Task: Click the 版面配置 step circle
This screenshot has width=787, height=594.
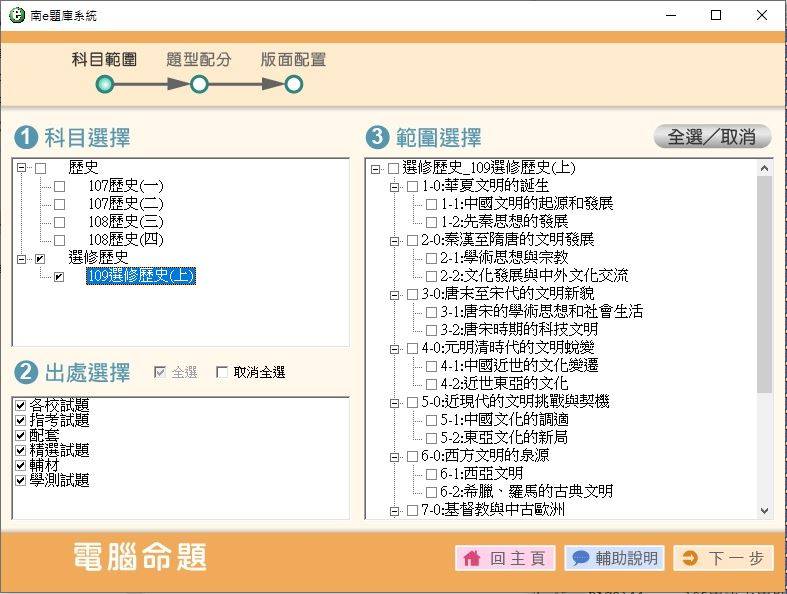Action: [x=294, y=84]
